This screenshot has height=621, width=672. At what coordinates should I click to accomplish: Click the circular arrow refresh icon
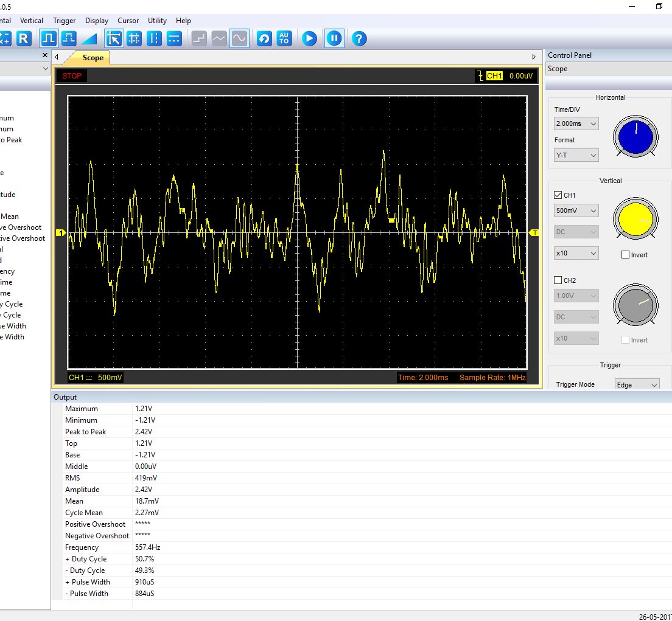(264, 39)
